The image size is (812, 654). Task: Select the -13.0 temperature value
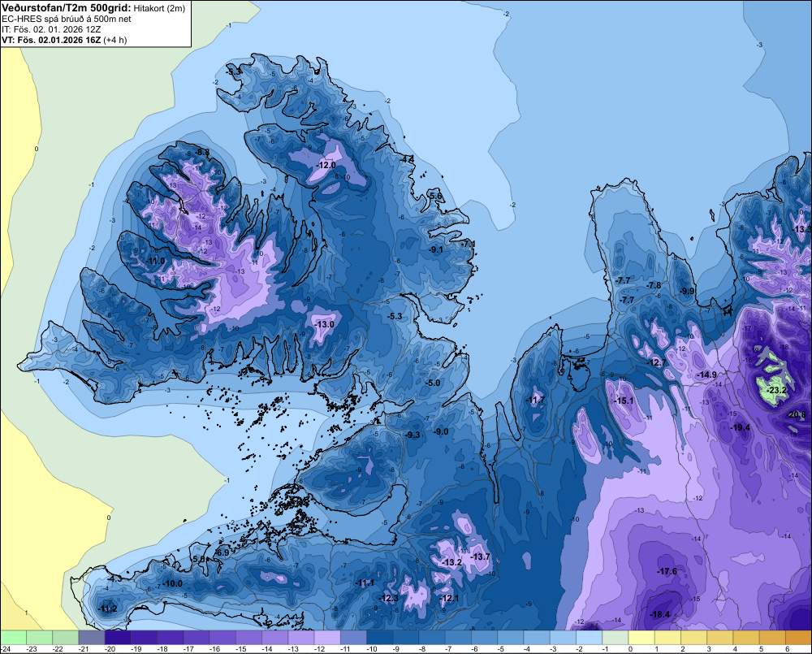pos(325,324)
